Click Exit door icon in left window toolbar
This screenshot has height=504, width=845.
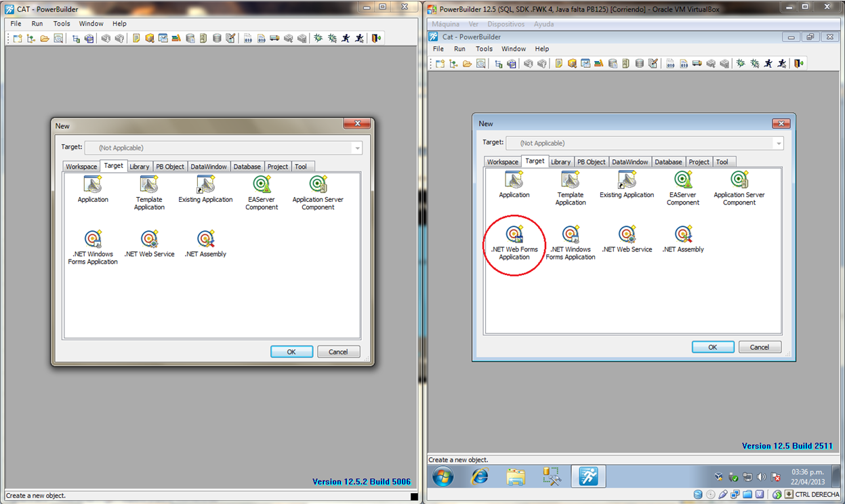(376, 39)
